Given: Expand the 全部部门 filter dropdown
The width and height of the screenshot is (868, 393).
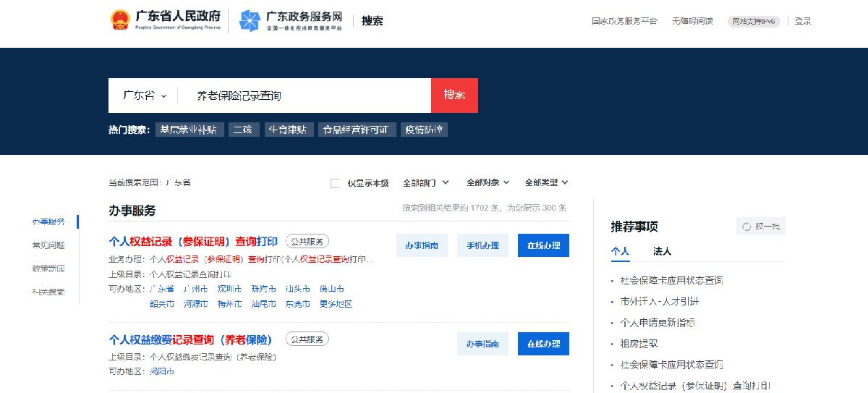Looking at the screenshot, I should tap(426, 183).
